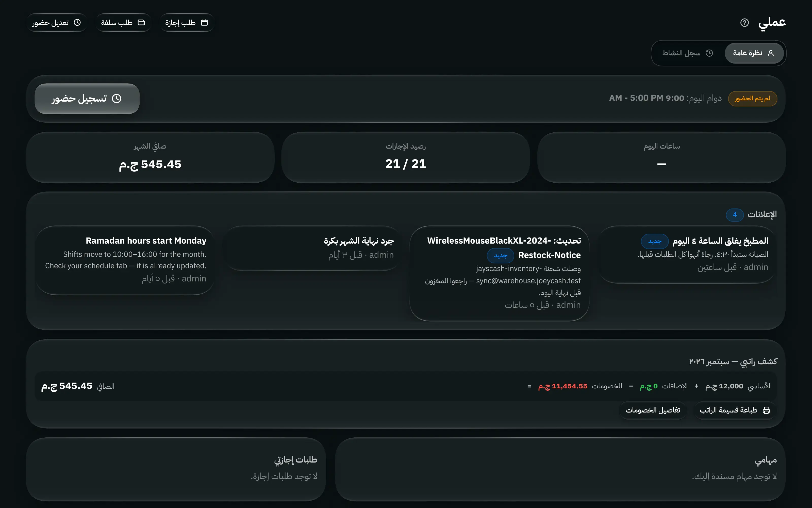Open the جرد نهاية الشهر بكرة announcement

click(312, 248)
